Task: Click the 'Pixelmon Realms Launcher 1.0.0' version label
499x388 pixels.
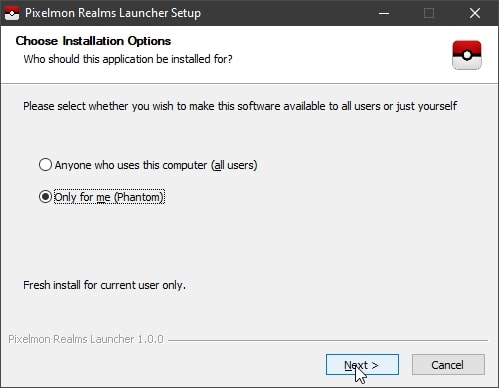Action: point(86,339)
